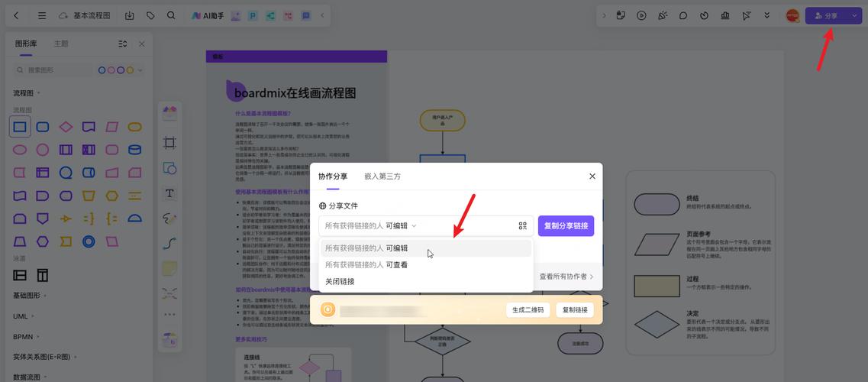This screenshot has height=382, width=868.
Task: Click 复制分享链接 button
Action: pos(566,226)
